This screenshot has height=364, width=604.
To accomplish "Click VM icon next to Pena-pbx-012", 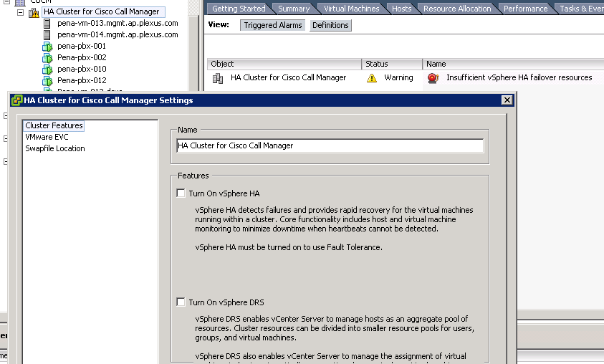I will pyautogui.click(x=47, y=81).
